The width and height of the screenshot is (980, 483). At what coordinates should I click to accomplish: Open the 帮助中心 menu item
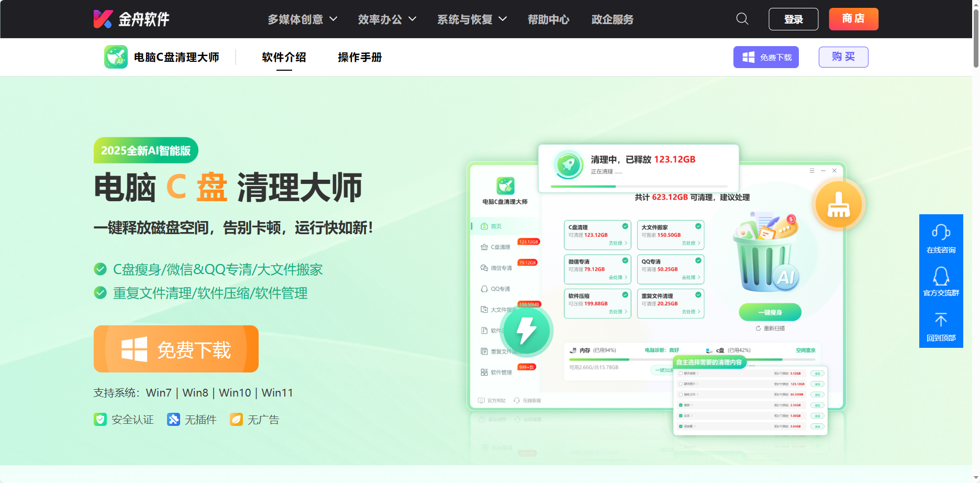549,19
